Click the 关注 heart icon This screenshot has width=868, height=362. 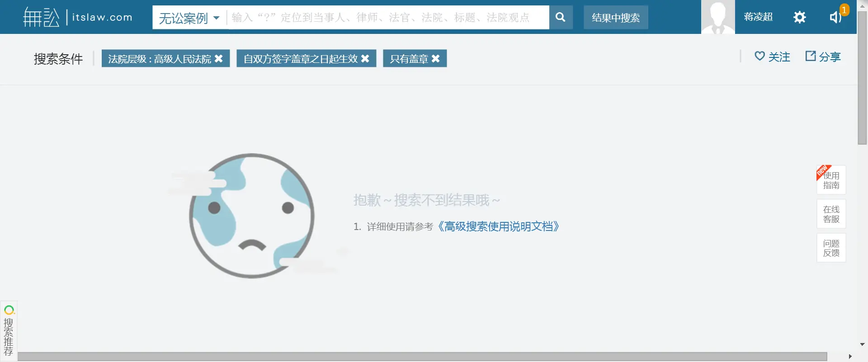[759, 56]
